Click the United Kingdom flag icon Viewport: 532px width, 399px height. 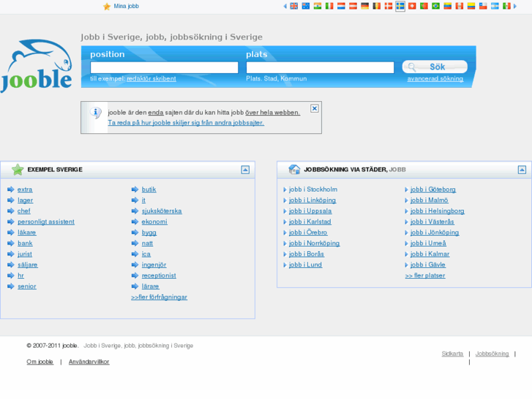coord(294,6)
